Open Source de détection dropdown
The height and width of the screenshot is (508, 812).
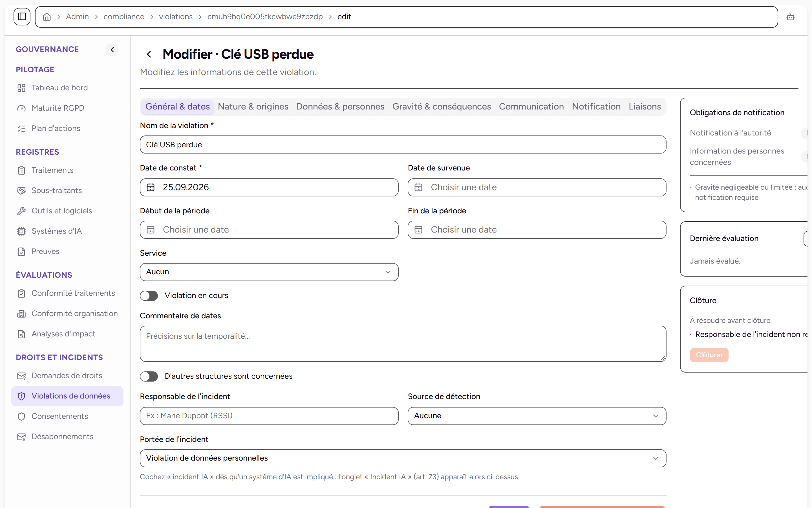point(537,416)
